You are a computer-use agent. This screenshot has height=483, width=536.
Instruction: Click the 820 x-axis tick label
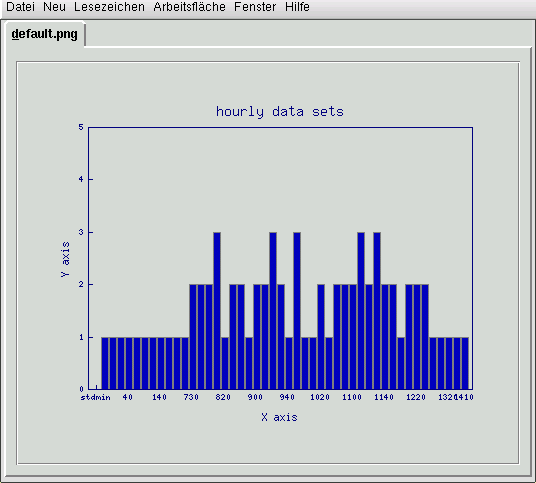223,397
